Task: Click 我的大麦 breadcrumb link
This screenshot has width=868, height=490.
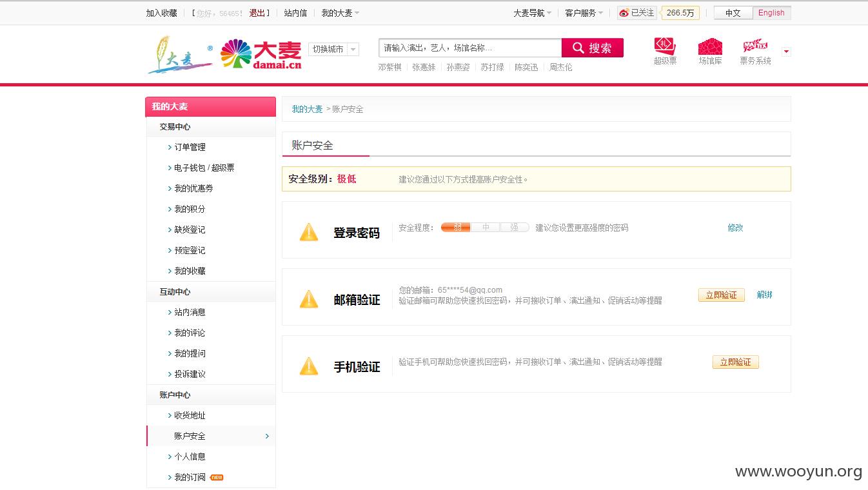Action: tap(307, 109)
